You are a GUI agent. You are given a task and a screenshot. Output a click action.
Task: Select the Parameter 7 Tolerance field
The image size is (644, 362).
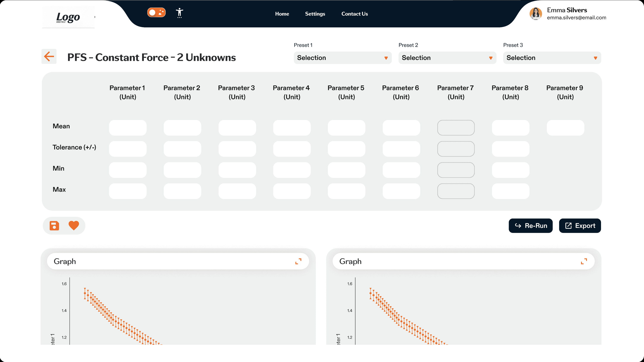[x=456, y=149]
